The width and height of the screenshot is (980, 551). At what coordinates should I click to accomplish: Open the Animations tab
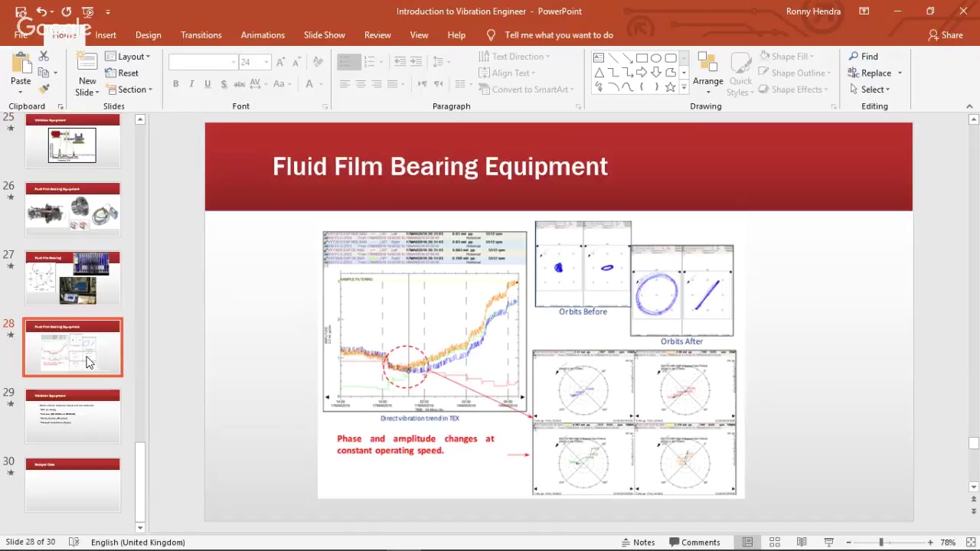coord(263,35)
